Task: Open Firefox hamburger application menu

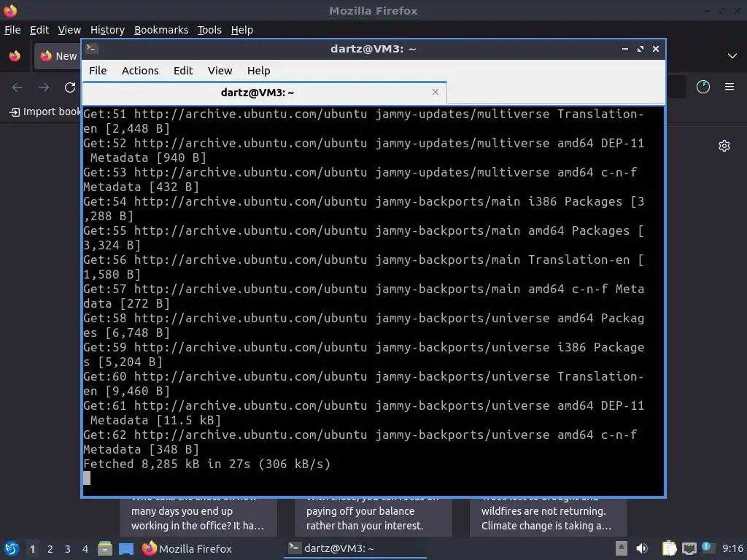Action: 729,87
